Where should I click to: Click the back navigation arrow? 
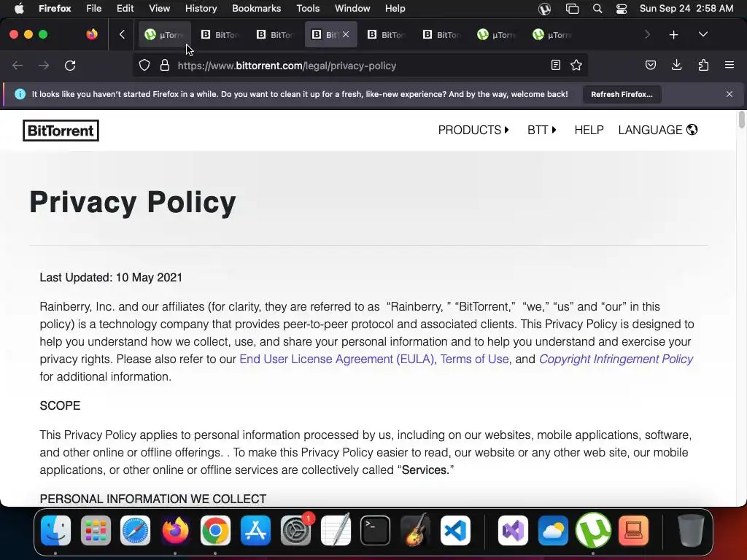click(18, 65)
